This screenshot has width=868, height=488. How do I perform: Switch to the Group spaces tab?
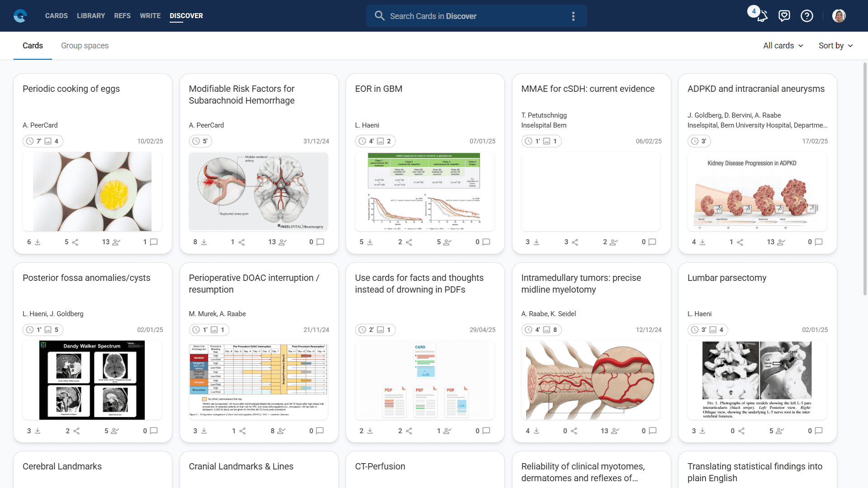[x=85, y=46]
